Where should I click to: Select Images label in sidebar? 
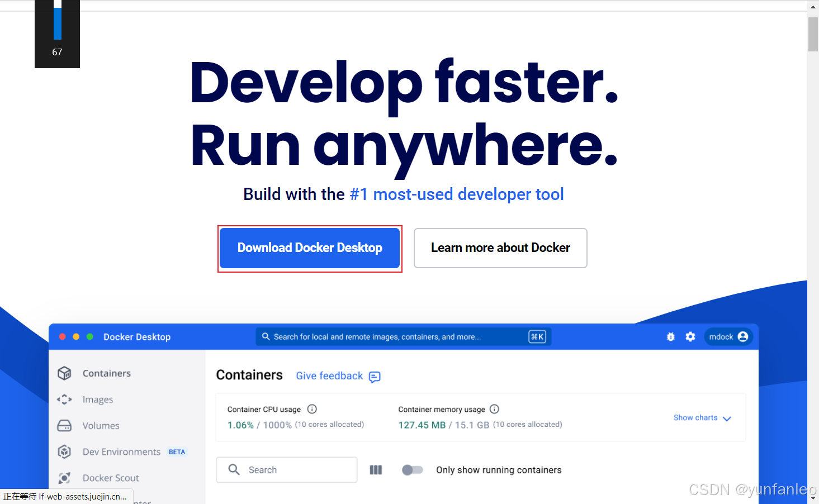[98, 400]
